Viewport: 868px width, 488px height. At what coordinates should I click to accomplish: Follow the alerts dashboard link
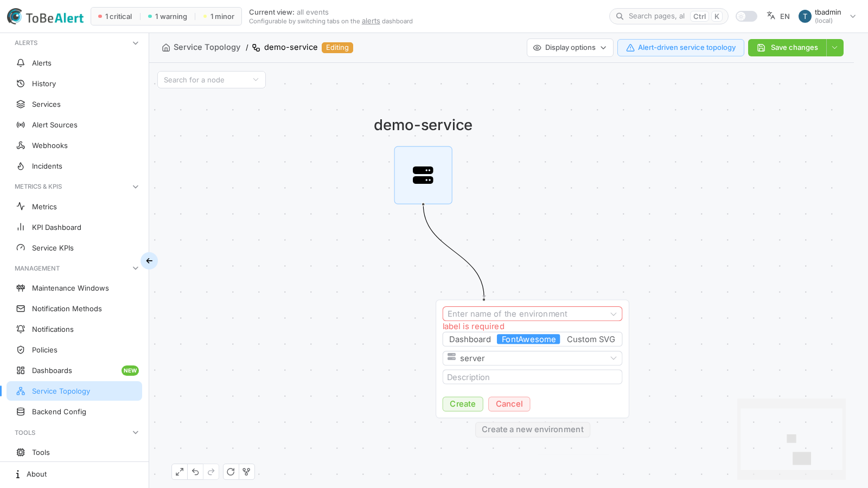tap(371, 21)
